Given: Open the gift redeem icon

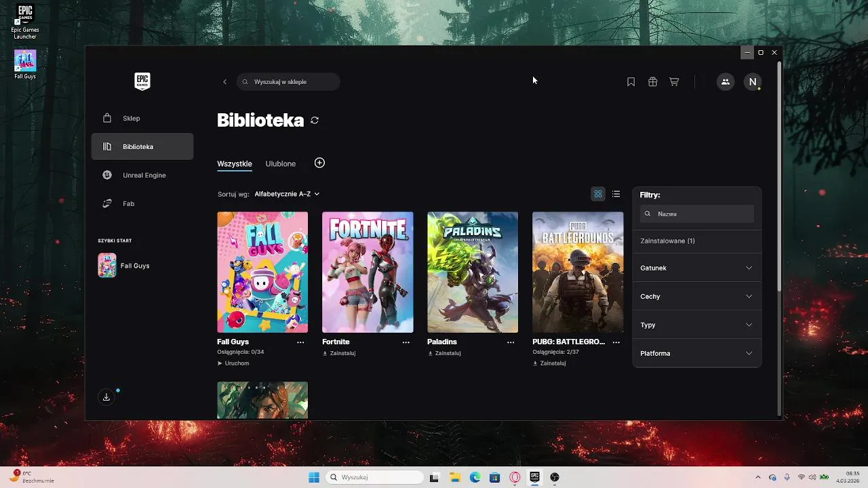Looking at the screenshot, I should (x=652, y=82).
